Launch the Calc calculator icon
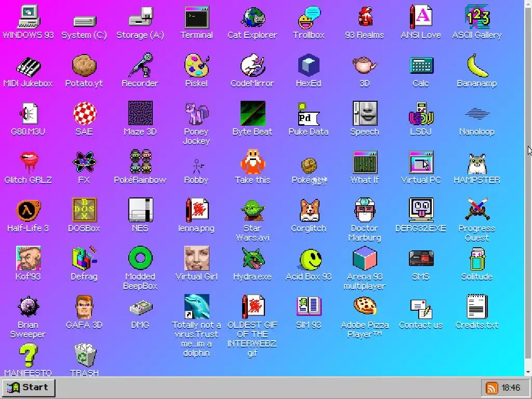 pos(421,65)
